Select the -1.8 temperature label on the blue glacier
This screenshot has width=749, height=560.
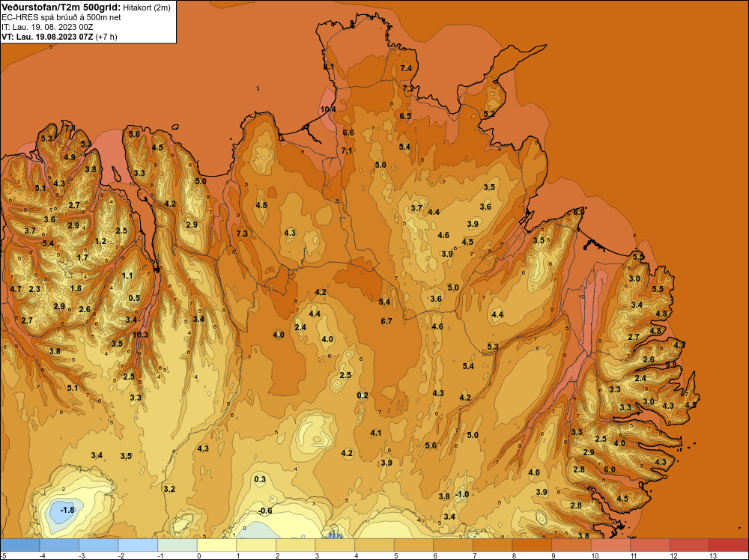click(67, 510)
